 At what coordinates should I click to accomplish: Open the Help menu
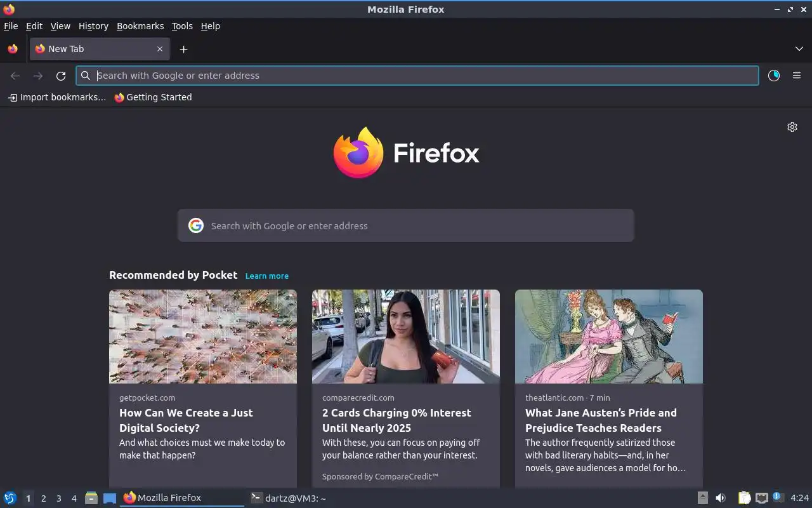coord(211,26)
